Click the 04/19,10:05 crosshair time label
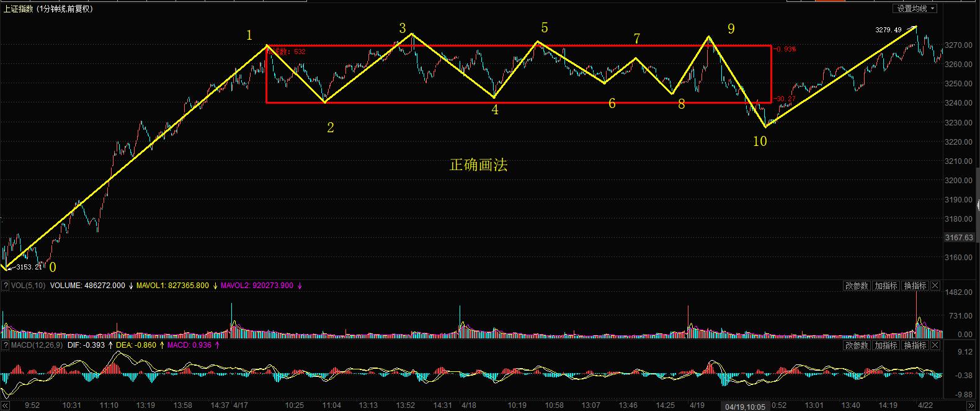 tap(746, 406)
